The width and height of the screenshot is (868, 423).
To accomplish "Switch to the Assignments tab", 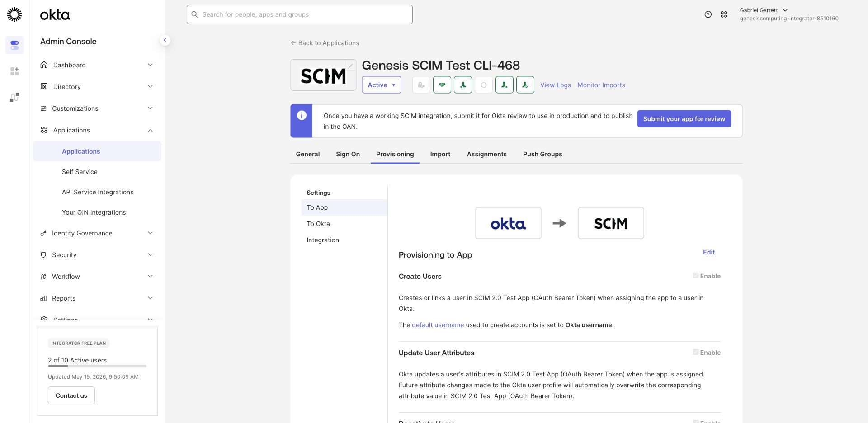I will click(487, 154).
